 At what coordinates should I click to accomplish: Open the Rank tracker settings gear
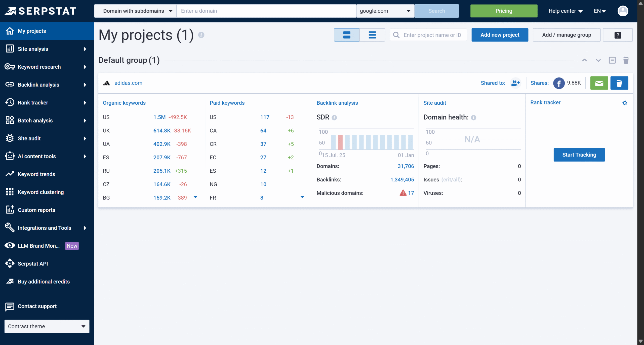point(625,103)
